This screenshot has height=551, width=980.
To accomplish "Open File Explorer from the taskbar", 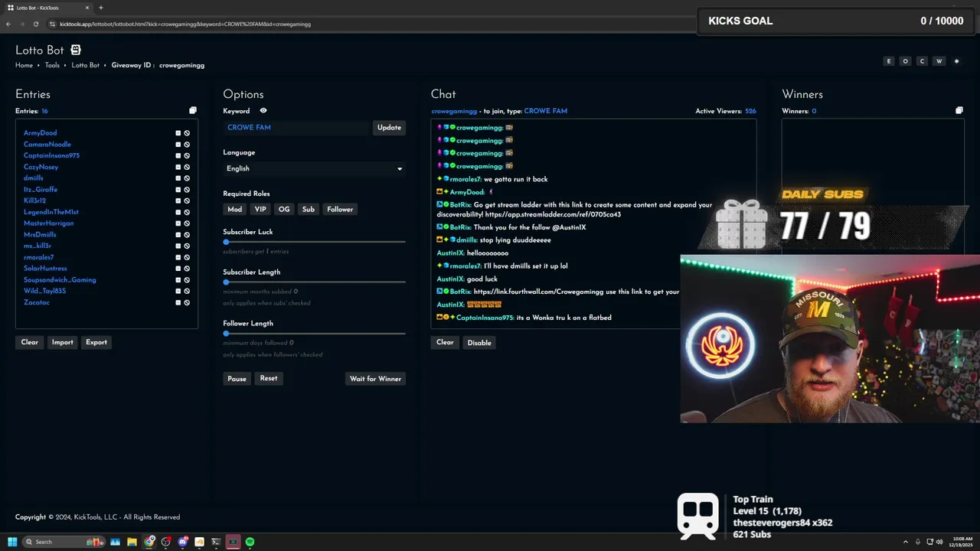I will (132, 542).
